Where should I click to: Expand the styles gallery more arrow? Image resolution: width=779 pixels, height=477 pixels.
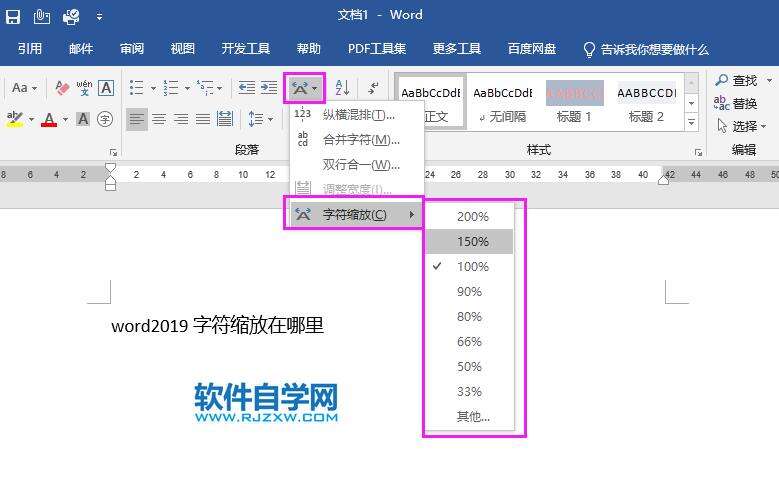(692, 122)
